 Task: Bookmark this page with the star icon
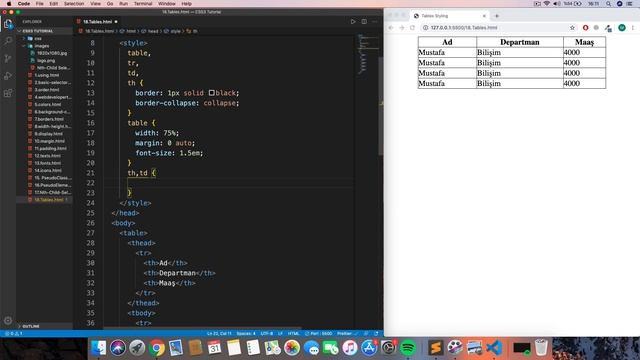(x=572, y=28)
